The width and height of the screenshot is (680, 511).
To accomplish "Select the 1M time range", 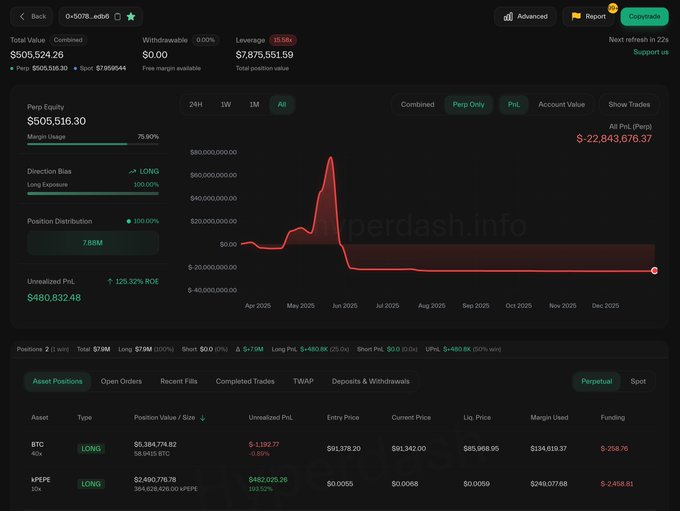I will (254, 105).
